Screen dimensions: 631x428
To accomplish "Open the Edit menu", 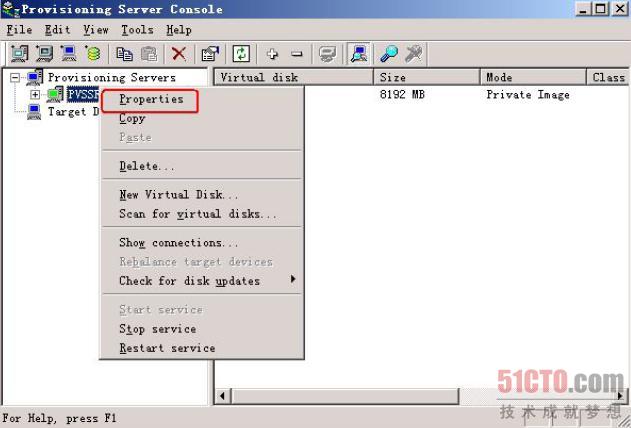I will click(x=57, y=30).
